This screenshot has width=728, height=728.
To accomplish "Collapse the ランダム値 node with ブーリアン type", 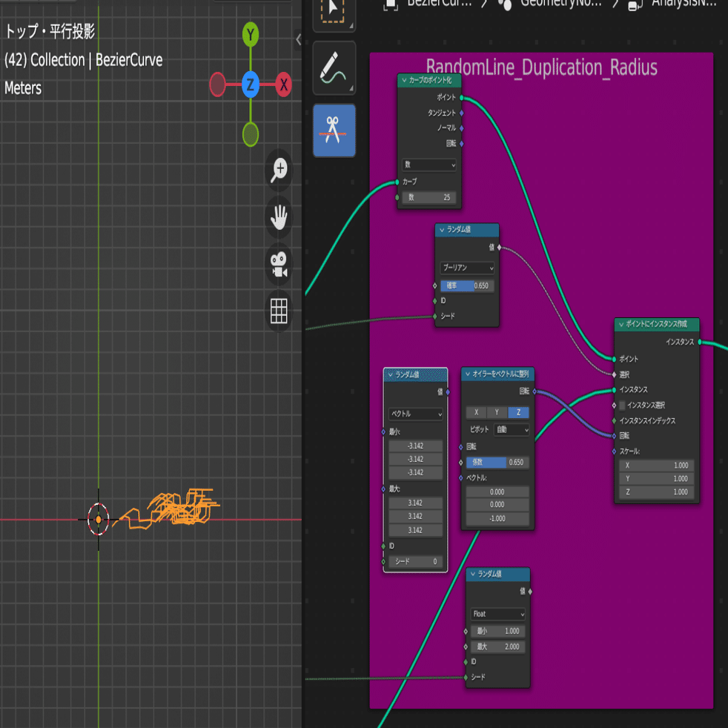I will pos(442,230).
